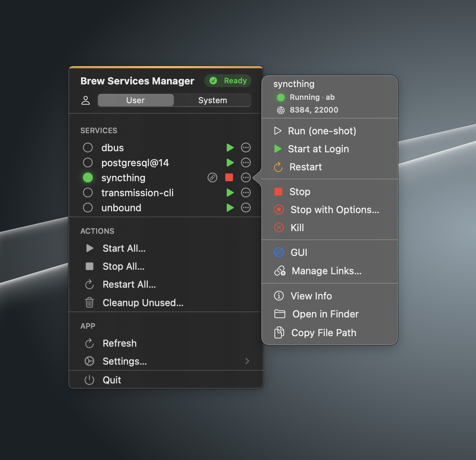This screenshot has height=460, width=476.
Task: Quit Brew Services Manager
Action: point(111,380)
